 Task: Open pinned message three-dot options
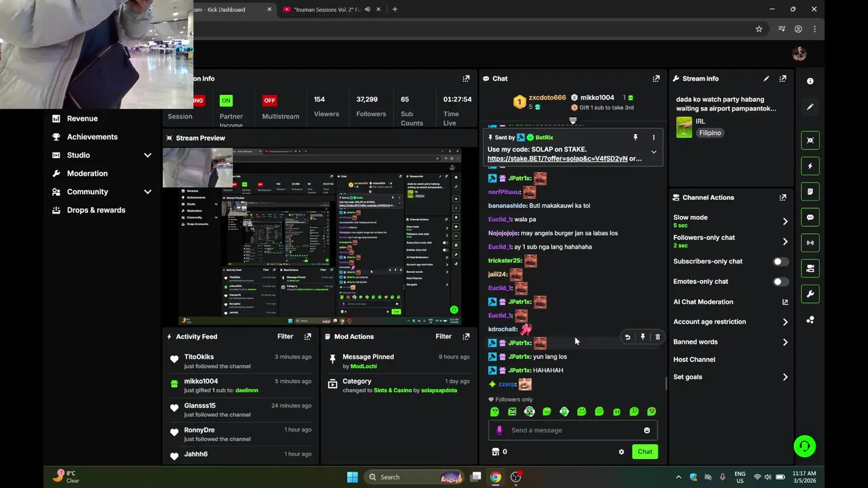654,138
